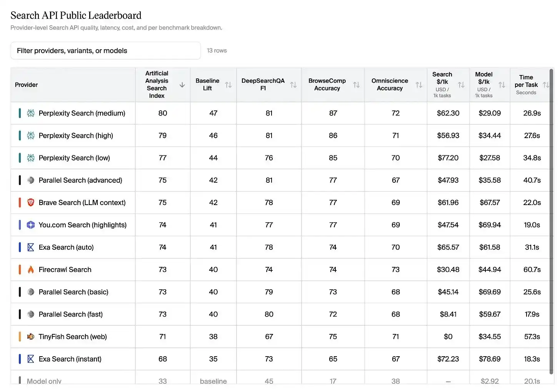Click the Brave lion logo icon
Image resolution: width=560 pixels, height=392 pixels.
pyautogui.click(x=31, y=202)
